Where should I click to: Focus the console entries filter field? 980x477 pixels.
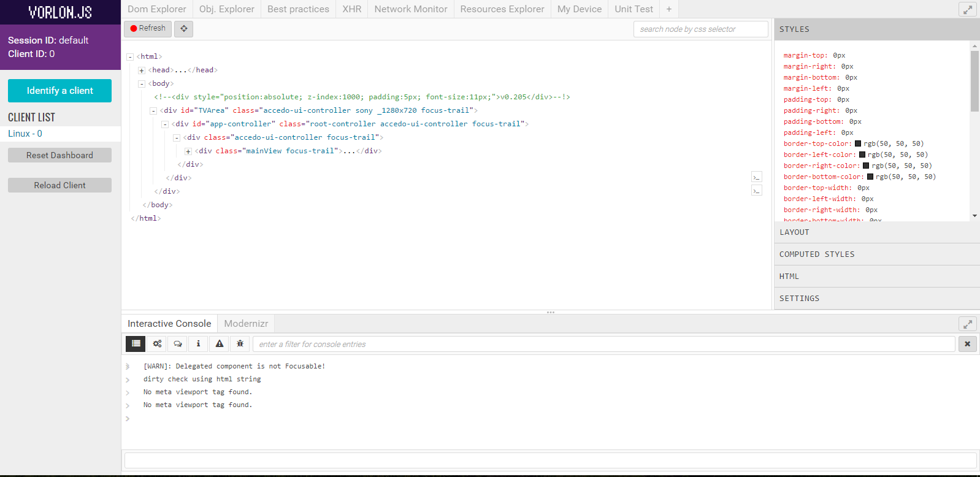coord(604,344)
